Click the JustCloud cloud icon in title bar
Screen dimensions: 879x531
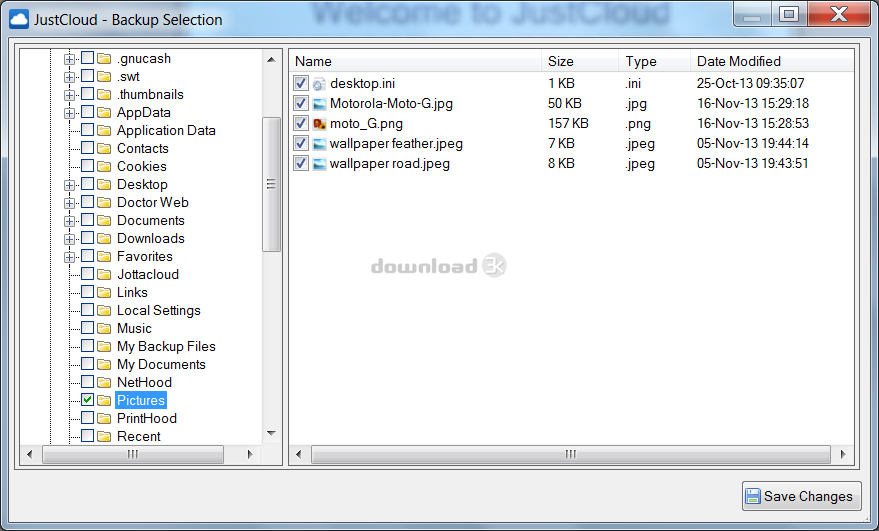(18, 19)
